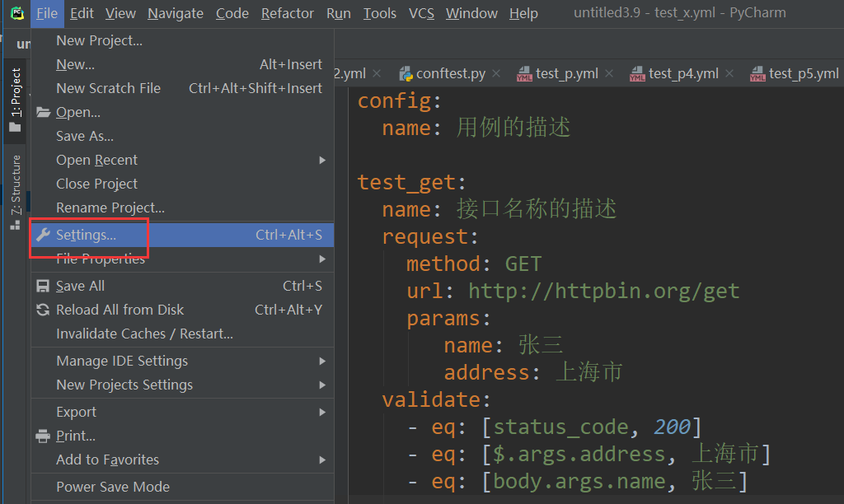Choose Save All menu entry
This screenshot has height=504, width=844.
point(182,286)
